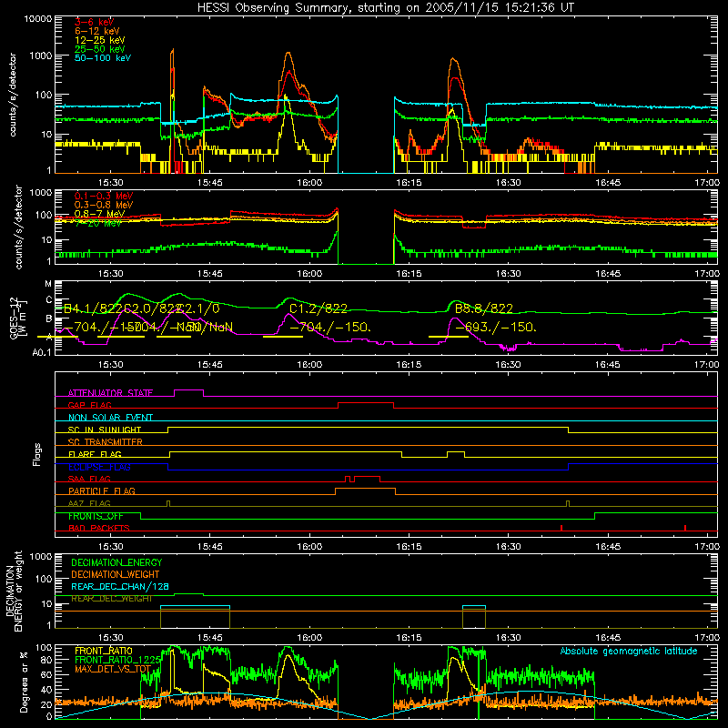Select the 6-12 keV legend label
This screenshot has height=728, width=728.
click(x=97, y=31)
